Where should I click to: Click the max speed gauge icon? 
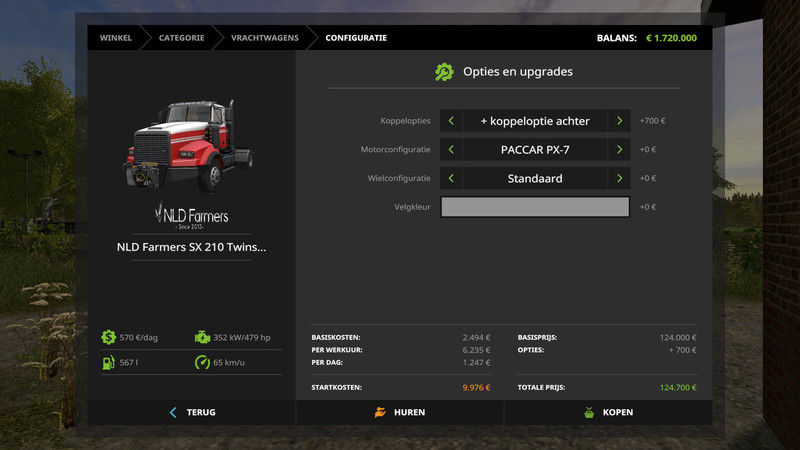203,363
